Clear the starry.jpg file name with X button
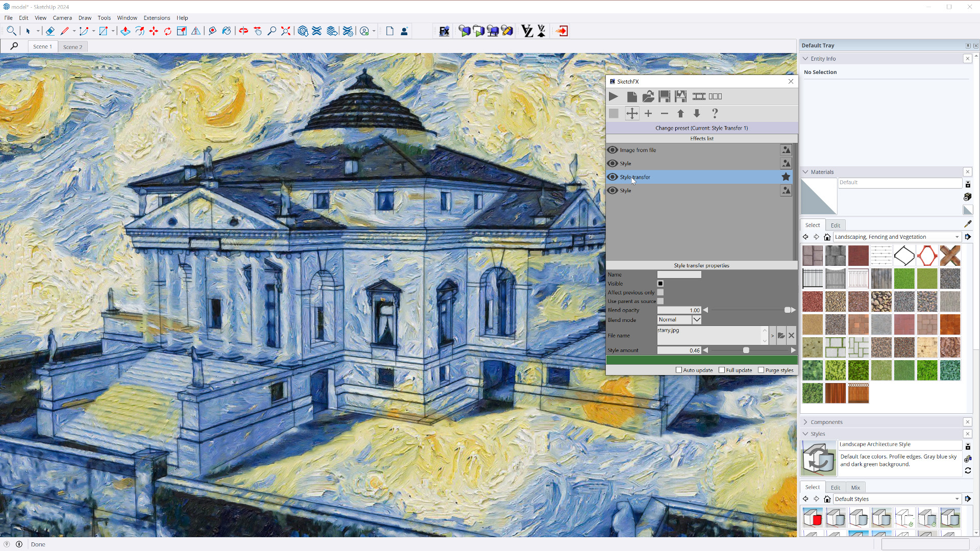The image size is (980, 551). (x=791, y=336)
